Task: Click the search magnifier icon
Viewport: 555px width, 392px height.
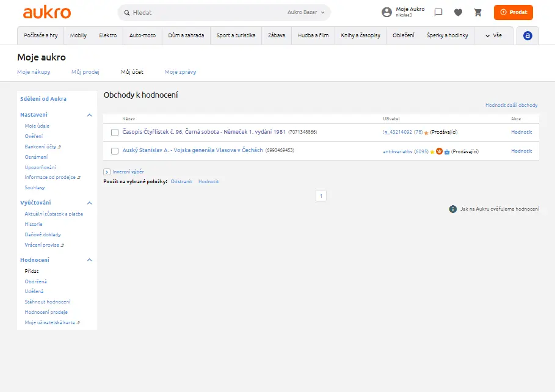Action: [x=127, y=13]
